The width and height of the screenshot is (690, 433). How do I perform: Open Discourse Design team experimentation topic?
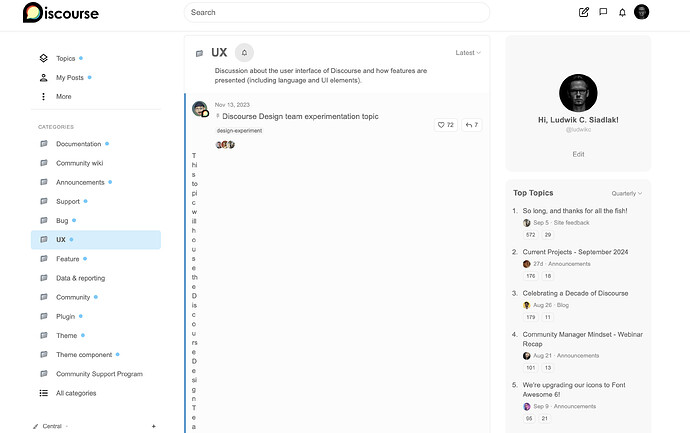[300, 116]
